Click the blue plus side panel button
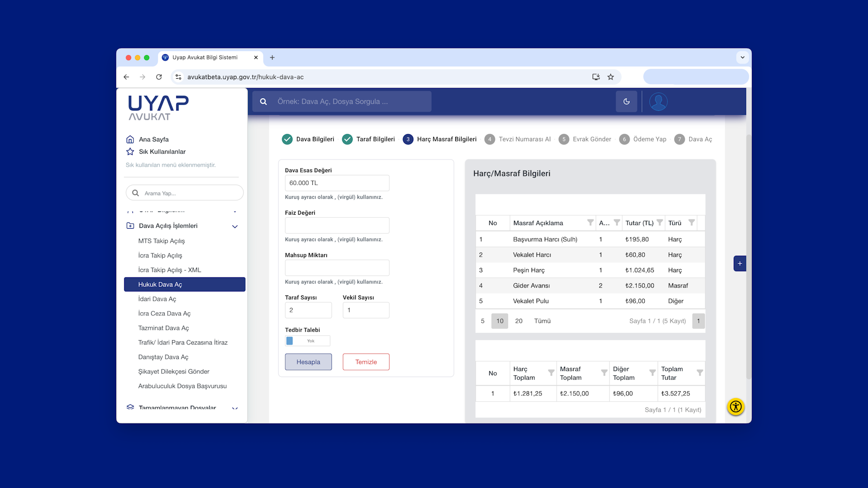 pos(740,263)
